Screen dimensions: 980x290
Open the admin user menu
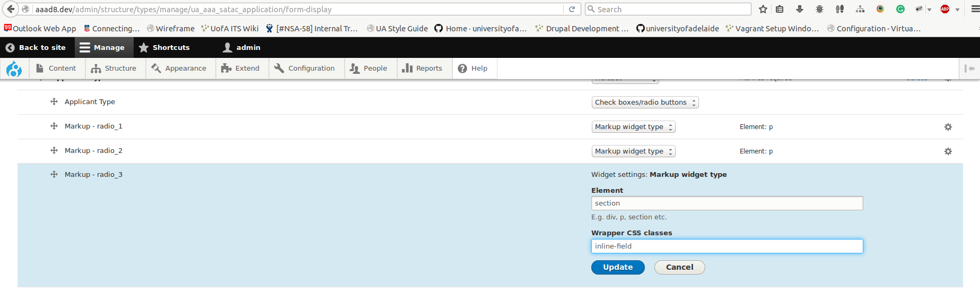242,48
